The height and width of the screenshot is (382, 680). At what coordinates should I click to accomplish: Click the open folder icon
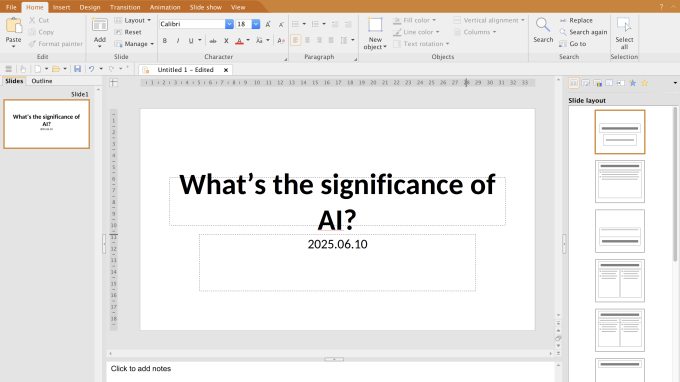tap(56, 69)
